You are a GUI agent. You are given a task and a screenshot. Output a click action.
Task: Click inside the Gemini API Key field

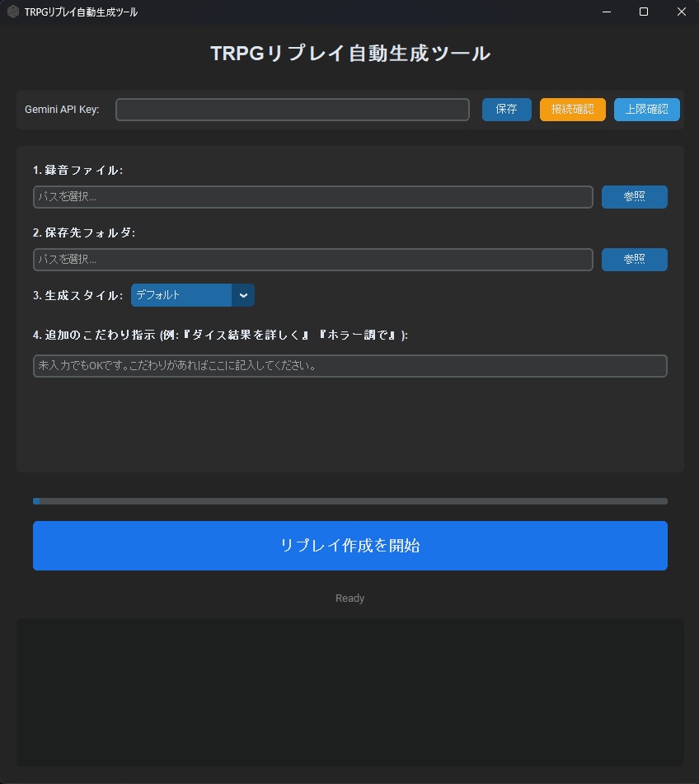(292, 109)
